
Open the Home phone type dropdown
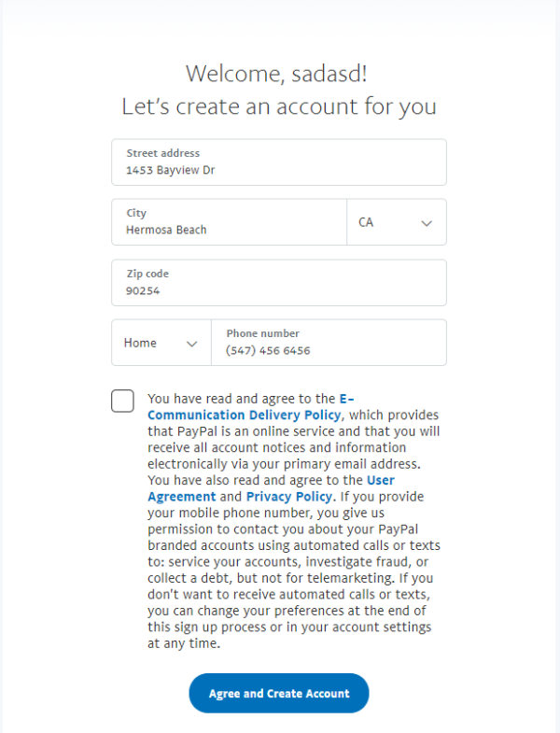pyautogui.click(x=161, y=343)
